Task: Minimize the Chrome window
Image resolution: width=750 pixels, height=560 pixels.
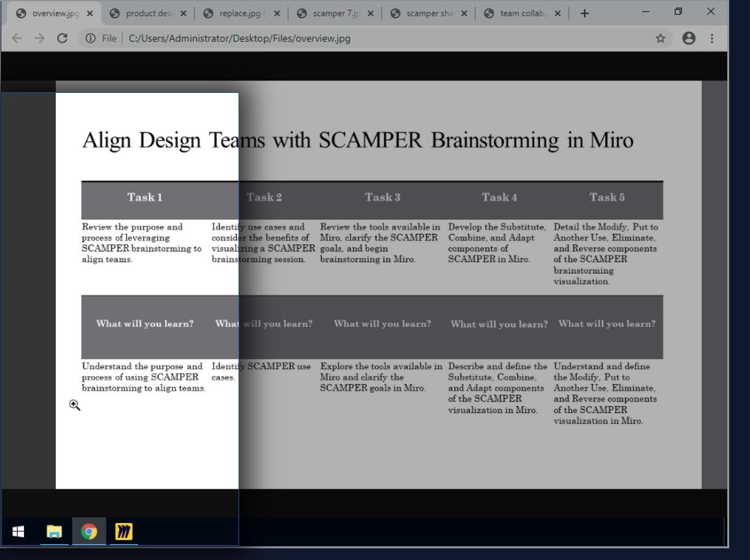Action: pyautogui.click(x=646, y=12)
